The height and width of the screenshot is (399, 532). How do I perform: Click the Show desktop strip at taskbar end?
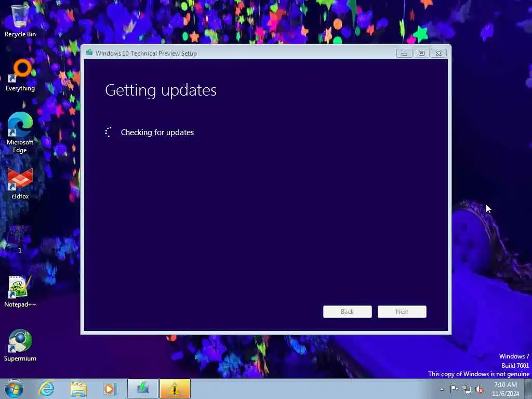coord(528,389)
